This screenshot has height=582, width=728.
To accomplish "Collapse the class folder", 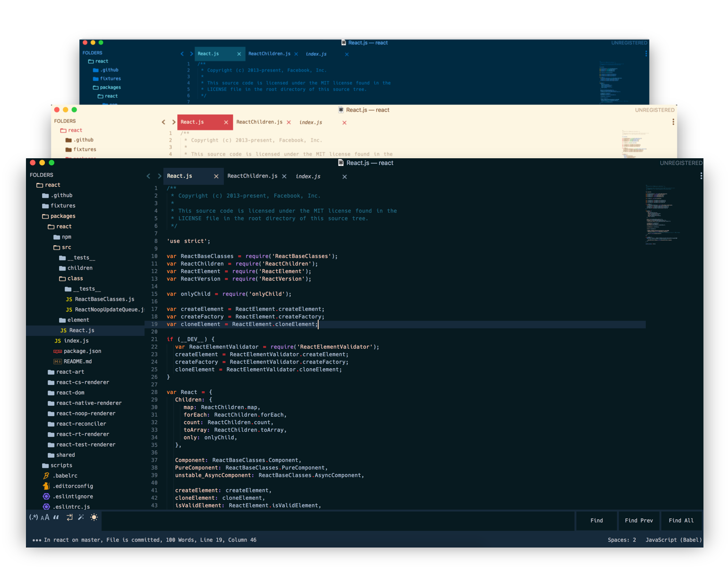I will 71,279.
